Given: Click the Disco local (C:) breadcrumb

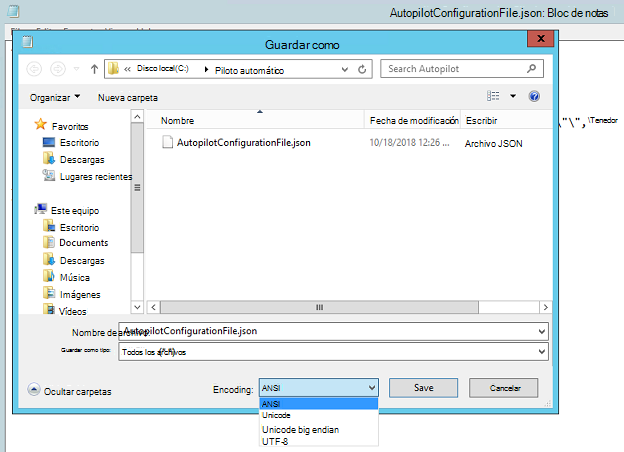Looking at the screenshot, I should point(163,68).
